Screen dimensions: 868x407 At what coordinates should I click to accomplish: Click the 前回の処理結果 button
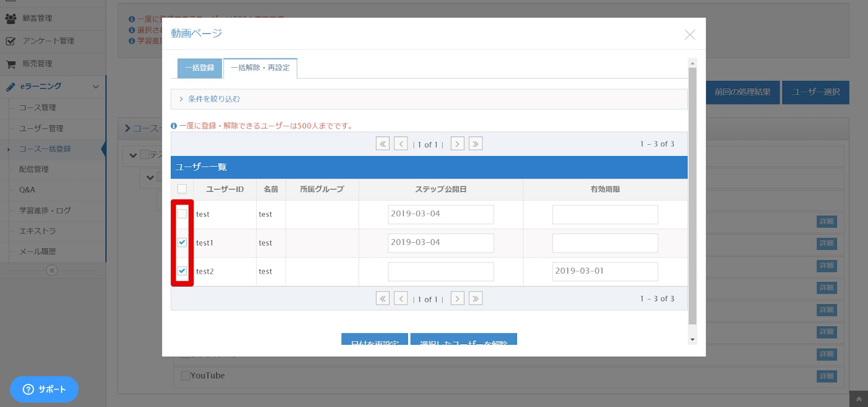(742, 92)
